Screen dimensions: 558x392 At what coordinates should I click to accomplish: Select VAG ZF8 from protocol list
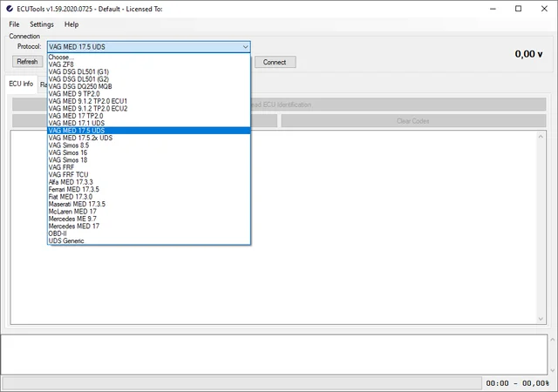point(63,64)
